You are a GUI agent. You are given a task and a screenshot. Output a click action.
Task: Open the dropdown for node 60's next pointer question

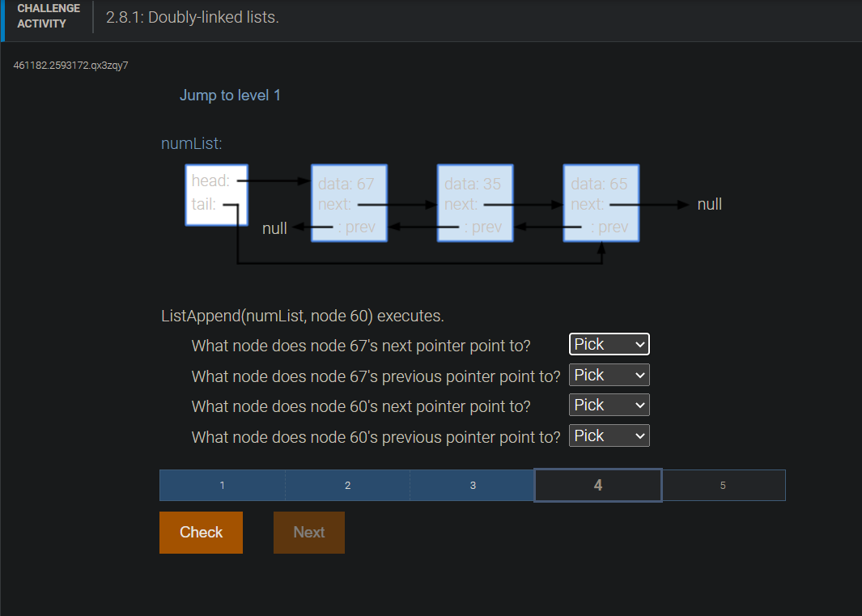tap(609, 405)
